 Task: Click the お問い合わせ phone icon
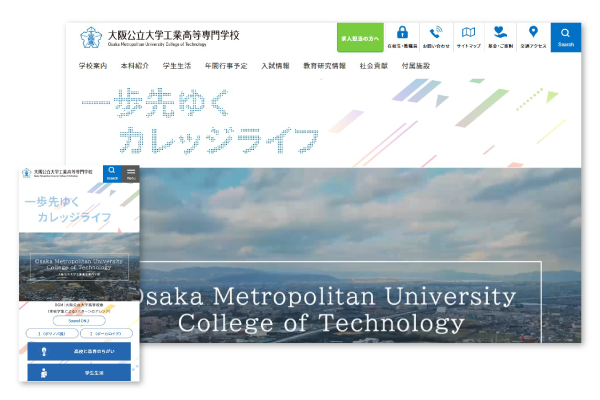pyautogui.click(x=435, y=36)
